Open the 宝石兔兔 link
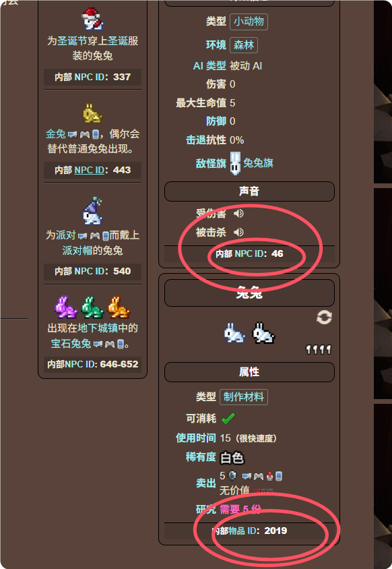Viewport: 392px width, 569px height. point(71,343)
